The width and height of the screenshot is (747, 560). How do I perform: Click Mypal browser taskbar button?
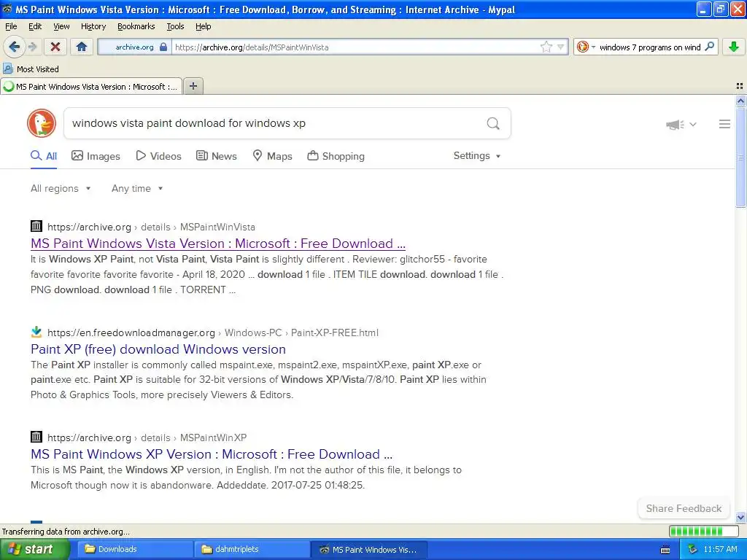point(368,550)
